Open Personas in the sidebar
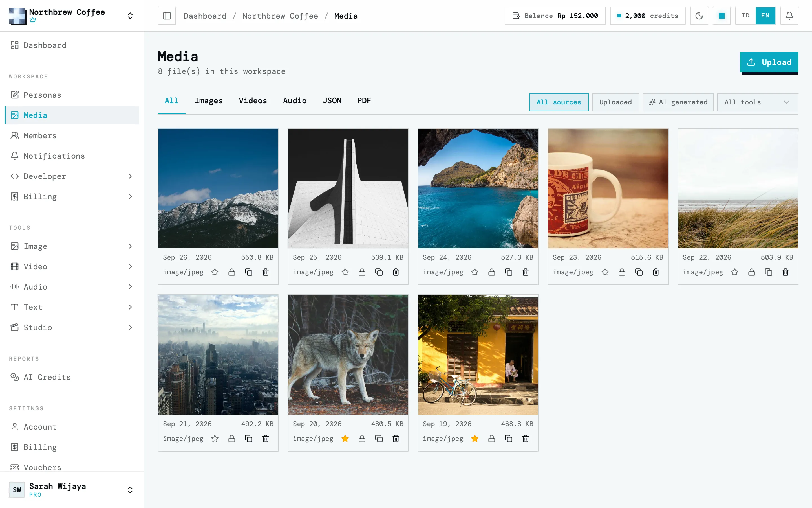Viewport: 812px width, 508px height. pyautogui.click(x=72, y=95)
